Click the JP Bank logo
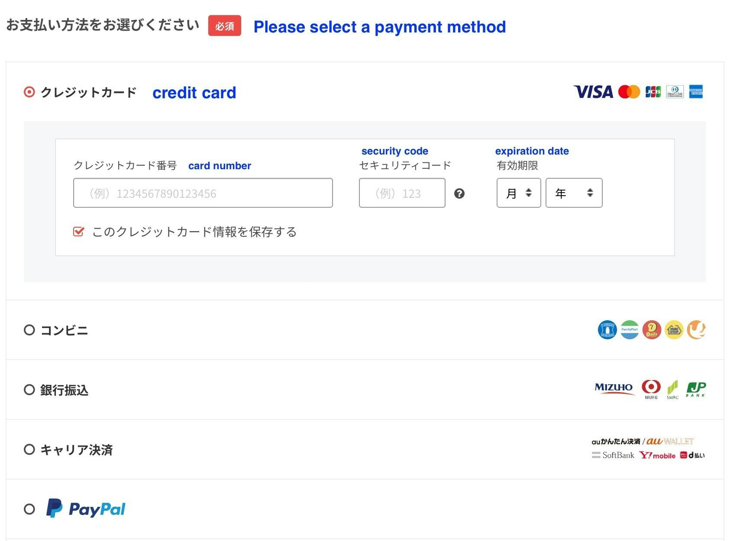The height and width of the screenshot is (541, 756). coord(696,389)
